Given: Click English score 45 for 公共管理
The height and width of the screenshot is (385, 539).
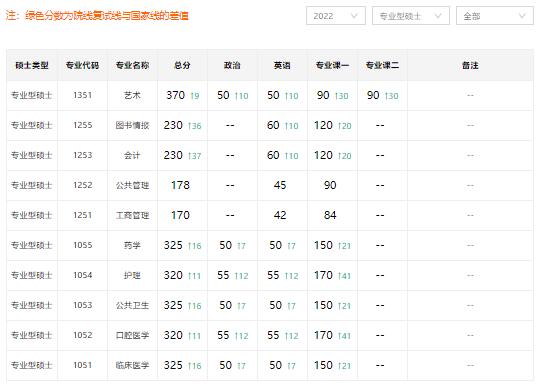Looking at the screenshot, I should point(280,185).
